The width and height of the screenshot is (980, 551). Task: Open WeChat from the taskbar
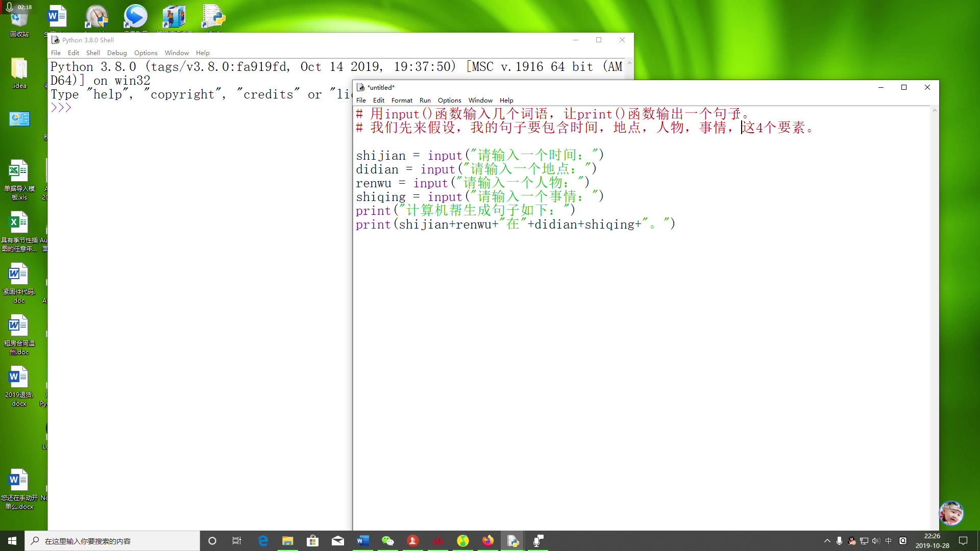pyautogui.click(x=388, y=541)
